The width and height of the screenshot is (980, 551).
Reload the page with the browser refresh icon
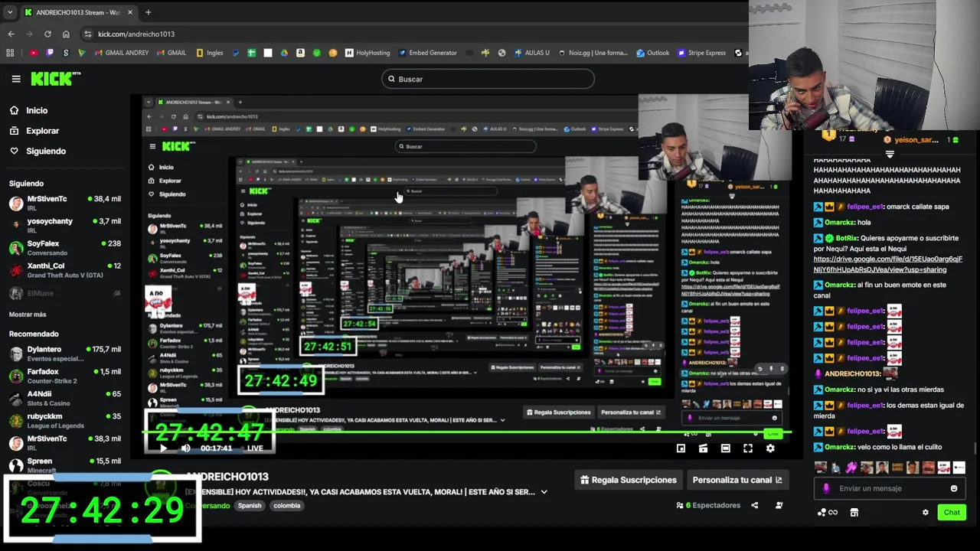click(47, 34)
